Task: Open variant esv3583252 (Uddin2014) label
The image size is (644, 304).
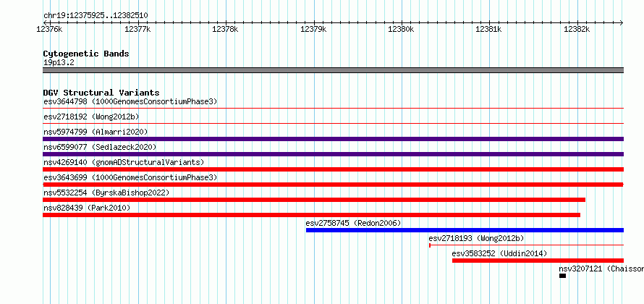Action: coord(499,253)
